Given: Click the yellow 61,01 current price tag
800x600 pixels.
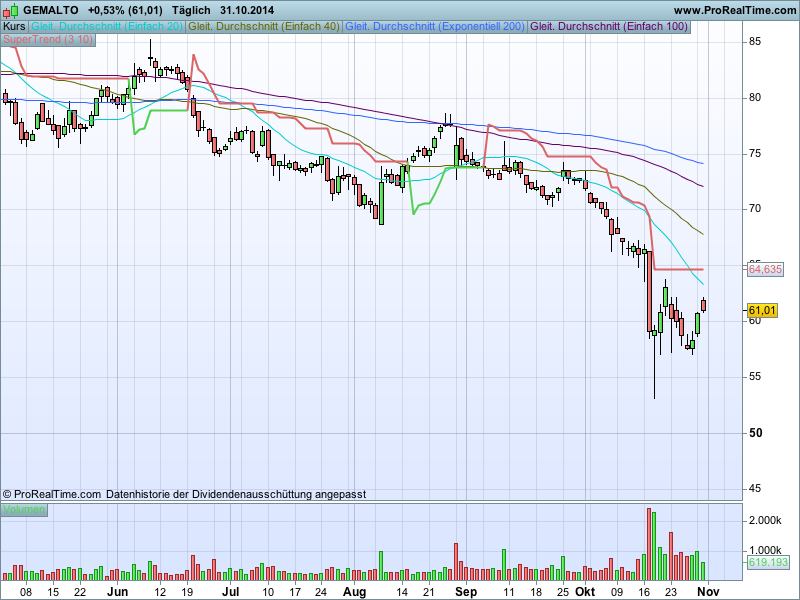Looking at the screenshot, I should click(762, 311).
